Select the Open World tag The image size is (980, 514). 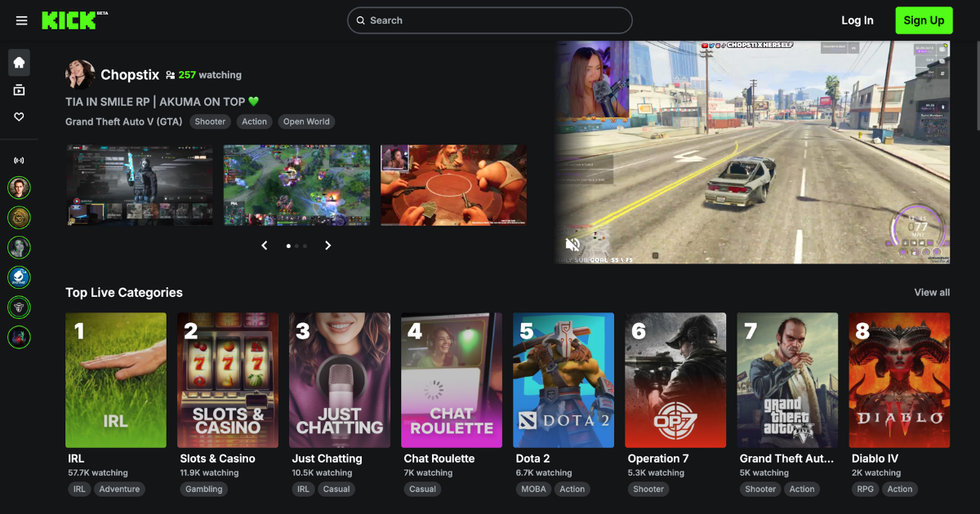click(306, 122)
